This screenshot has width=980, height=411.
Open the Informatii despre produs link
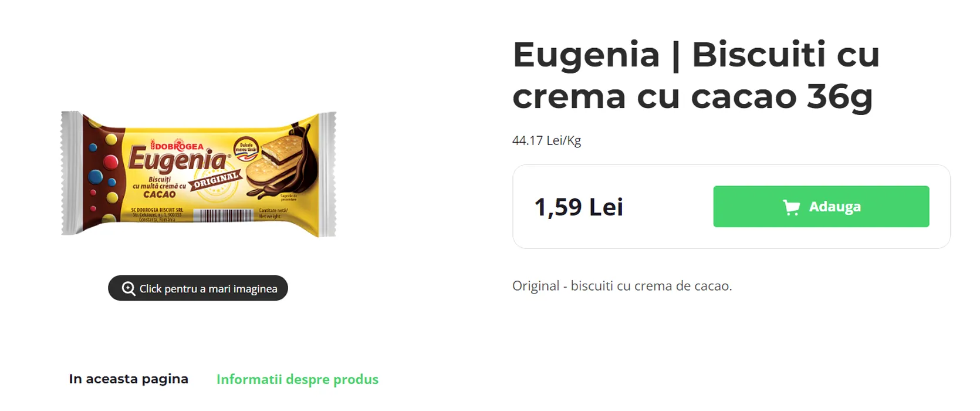coord(298,379)
